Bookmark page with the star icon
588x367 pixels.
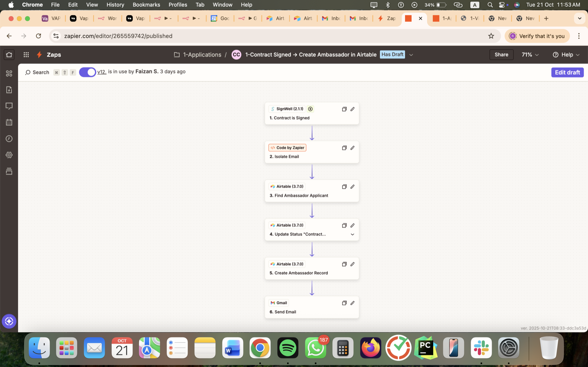click(x=491, y=36)
